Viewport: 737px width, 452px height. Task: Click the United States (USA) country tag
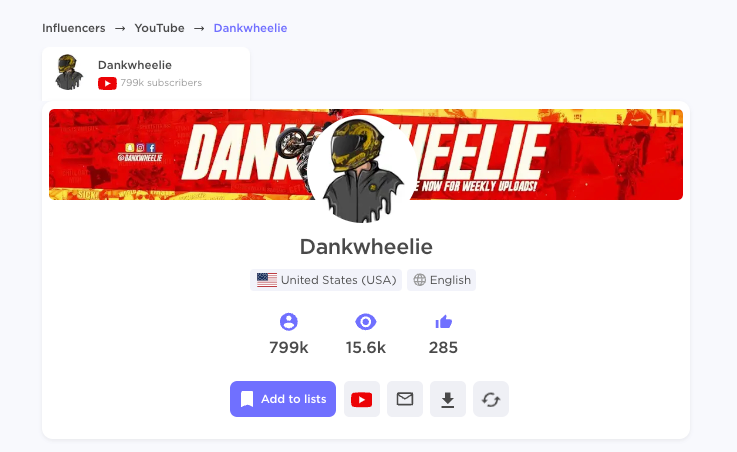(326, 280)
